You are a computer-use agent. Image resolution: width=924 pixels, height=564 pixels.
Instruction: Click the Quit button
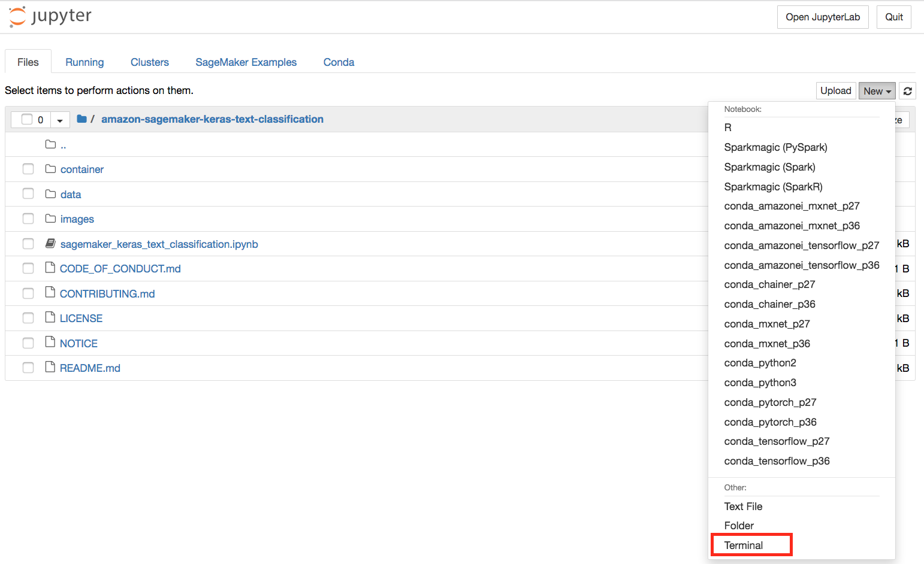[894, 17]
